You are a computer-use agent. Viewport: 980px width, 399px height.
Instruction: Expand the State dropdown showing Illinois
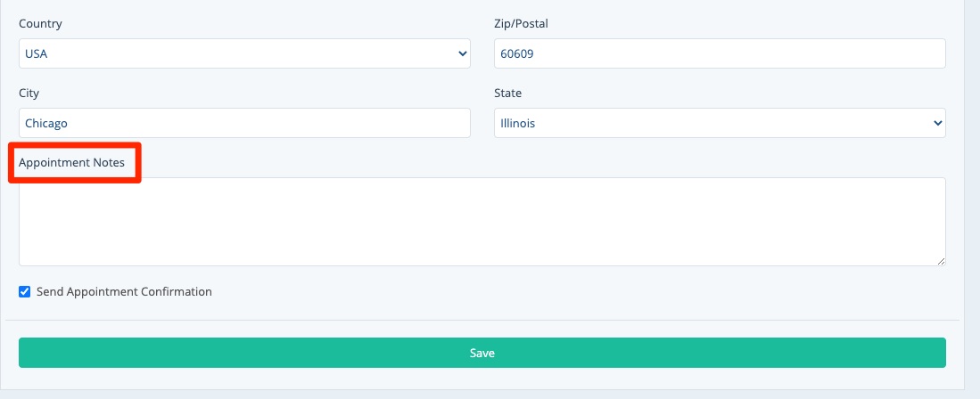pyautogui.click(x=719, y=123)
